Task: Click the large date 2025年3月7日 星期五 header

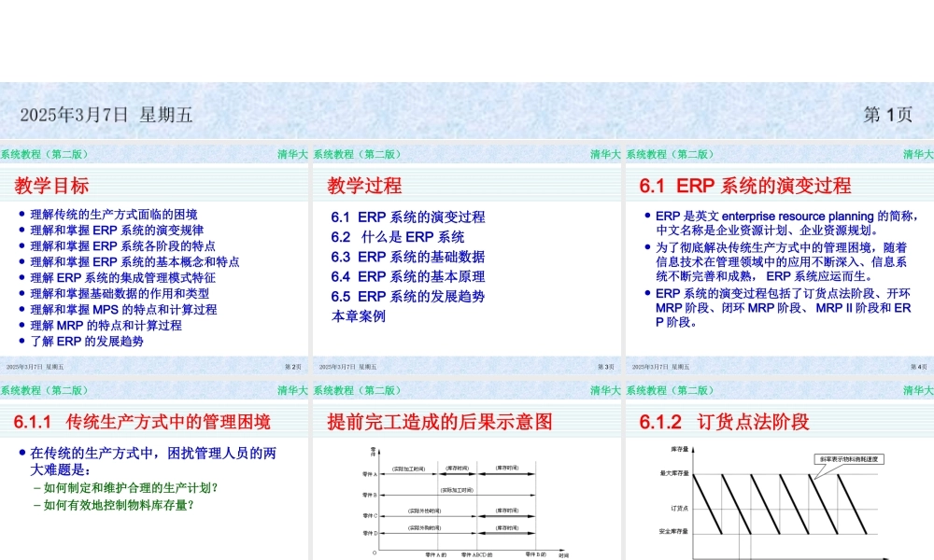Action: pos(106,115)
